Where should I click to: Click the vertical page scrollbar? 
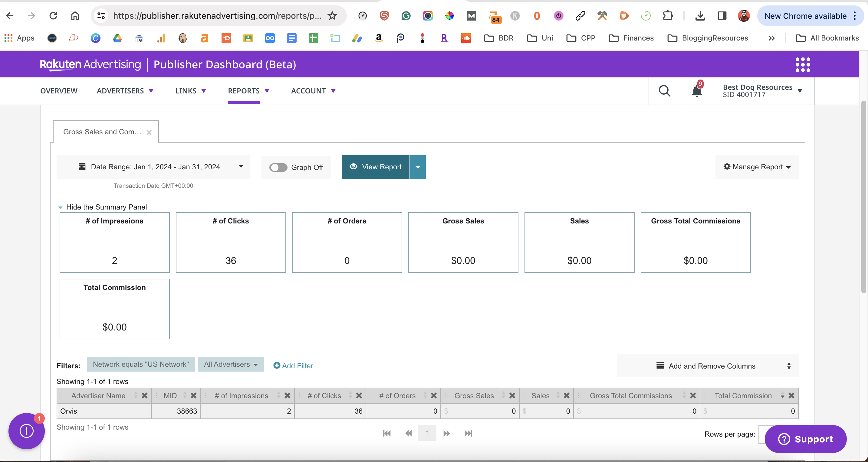click(x=863, y=197)
